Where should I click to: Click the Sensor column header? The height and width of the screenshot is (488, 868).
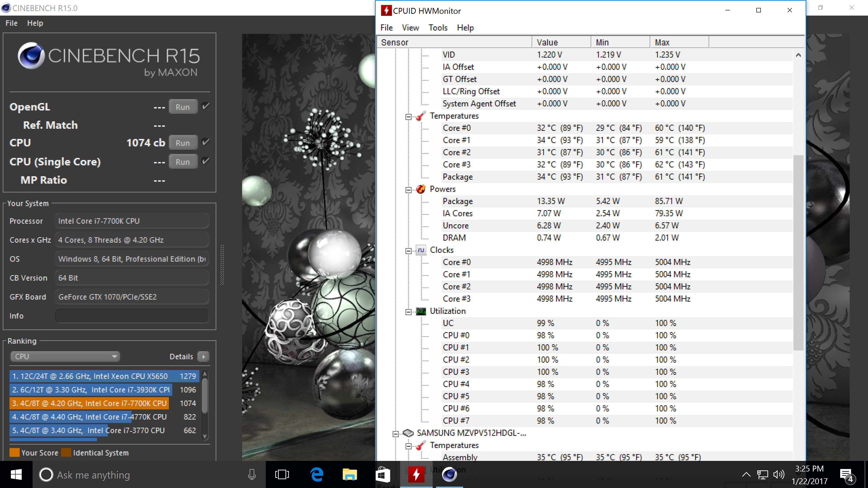454,42
